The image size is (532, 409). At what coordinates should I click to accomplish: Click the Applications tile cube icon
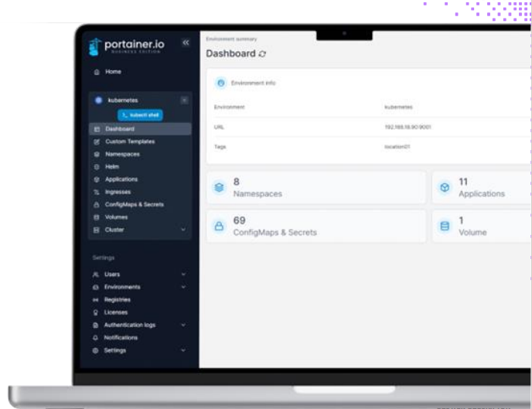tap(445, 187)
